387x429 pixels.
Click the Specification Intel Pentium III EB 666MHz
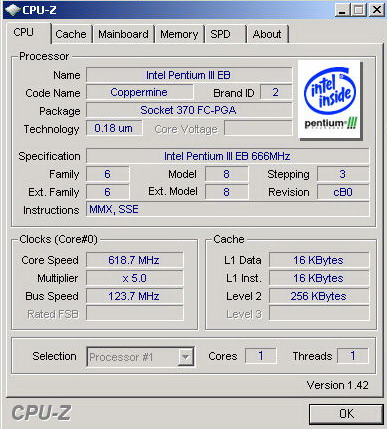(227, 156)
